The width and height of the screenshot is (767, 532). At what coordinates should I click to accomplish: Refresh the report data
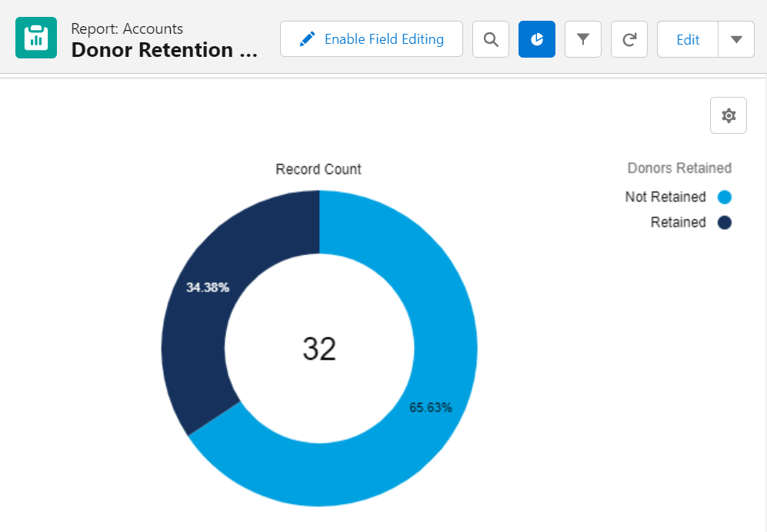(x=629, y=38)
